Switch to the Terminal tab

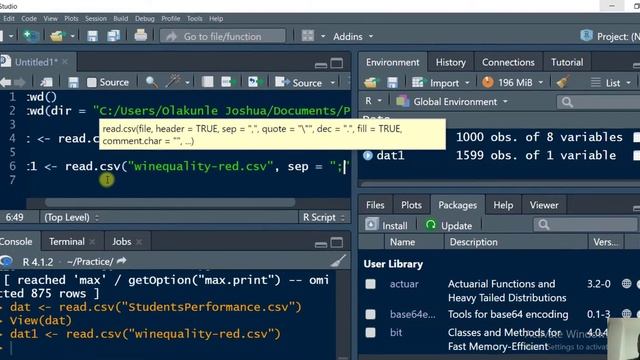67,242
